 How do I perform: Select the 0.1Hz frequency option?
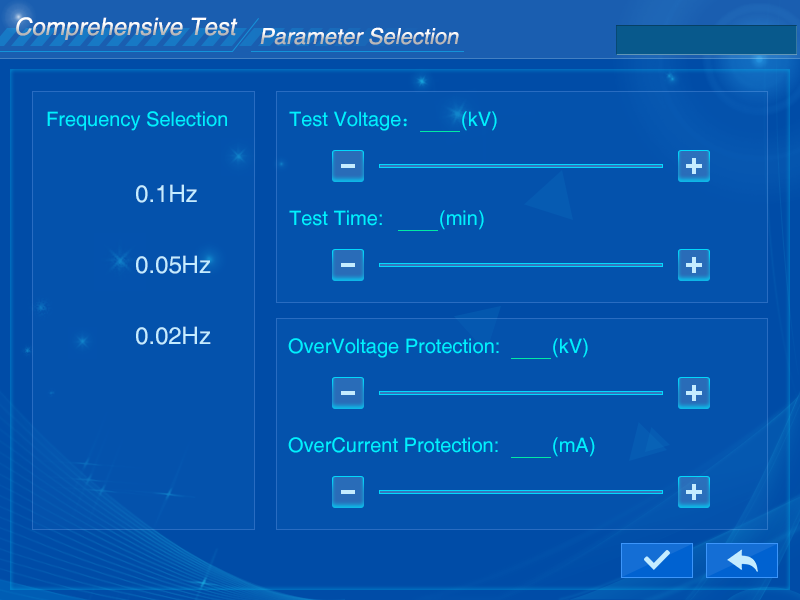[166, 194]
